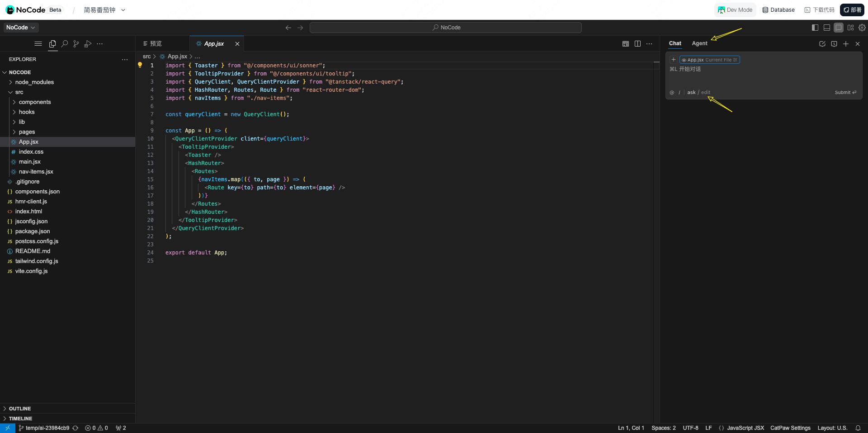
Task: Click the Explorer files icon
Action: tap(52, 44)
